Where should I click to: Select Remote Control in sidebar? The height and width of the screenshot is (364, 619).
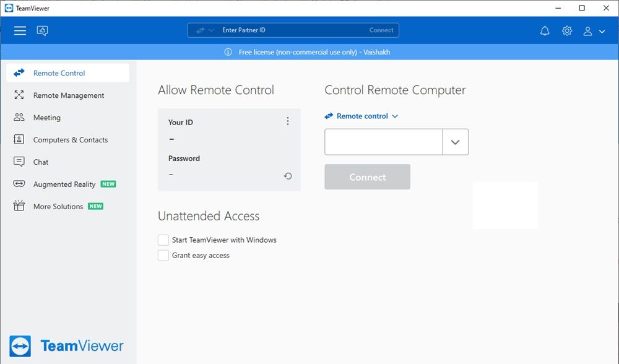click(x=68, y=73)
